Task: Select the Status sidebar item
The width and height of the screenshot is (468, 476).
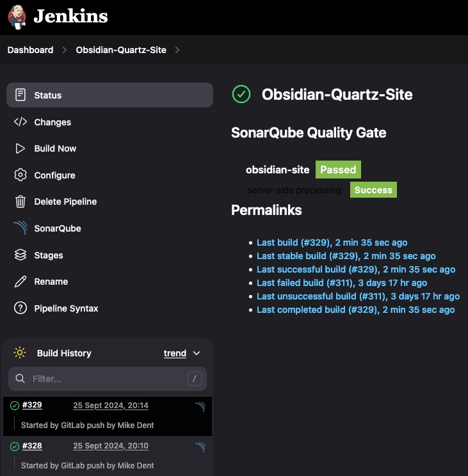Action: click(x=109, y=95)
